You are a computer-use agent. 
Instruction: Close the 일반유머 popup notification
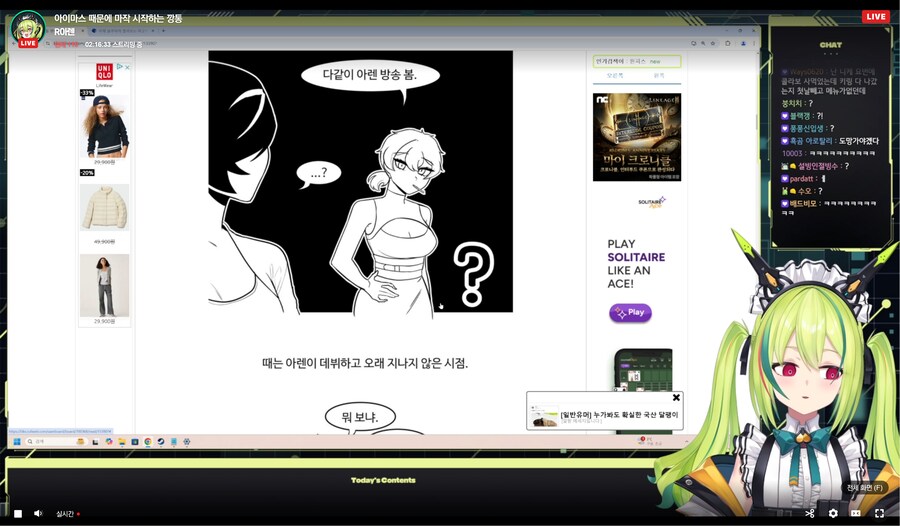676,397
